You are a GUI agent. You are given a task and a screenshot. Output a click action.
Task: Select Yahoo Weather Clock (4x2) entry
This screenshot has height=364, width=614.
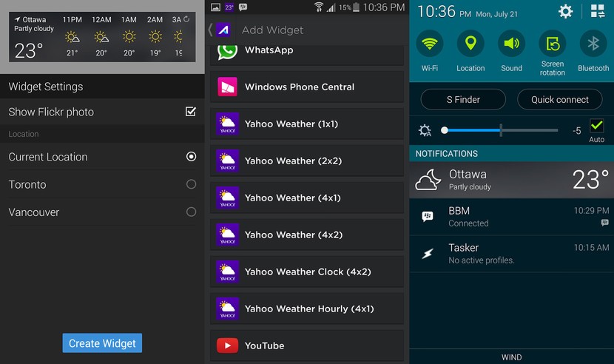coord(306,272)
